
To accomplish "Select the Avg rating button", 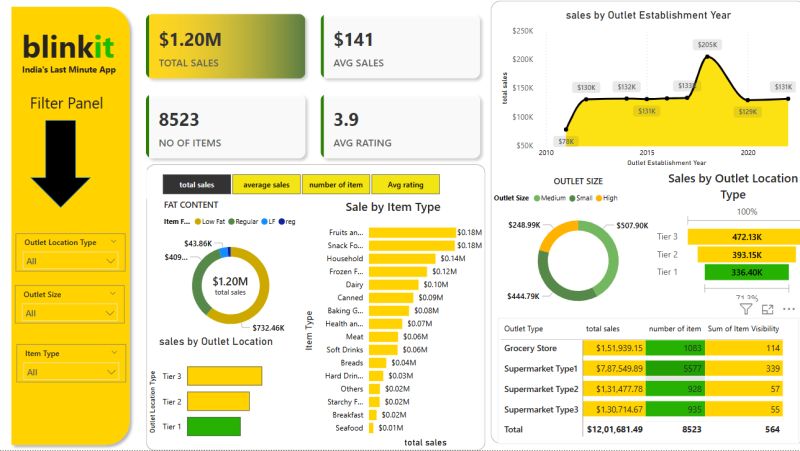I will tap(405, 185).
